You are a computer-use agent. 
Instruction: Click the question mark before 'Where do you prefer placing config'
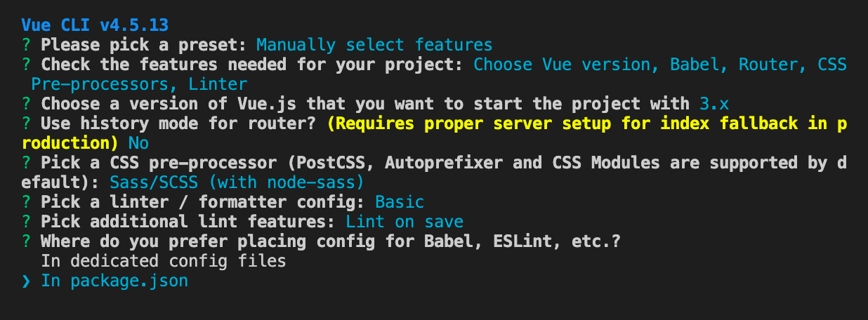tap(26, 241)
